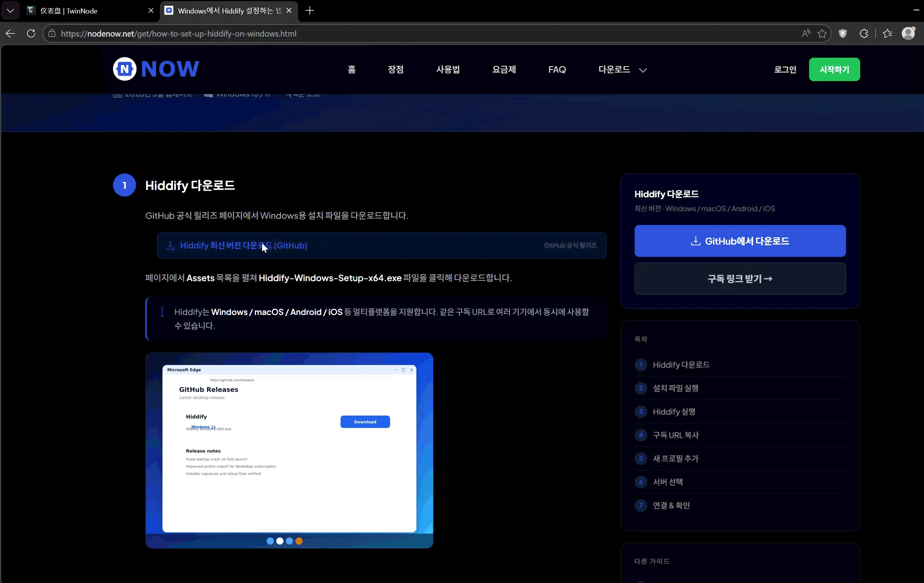Image resolution: width=924 pixels, height=583 pixels.
Task: Expand the 다운로드 navigation dropdown chevron
Action: click(643, 70)
